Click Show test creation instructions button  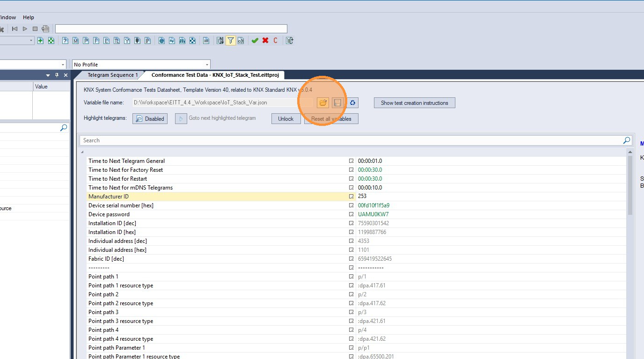(414, 103)
